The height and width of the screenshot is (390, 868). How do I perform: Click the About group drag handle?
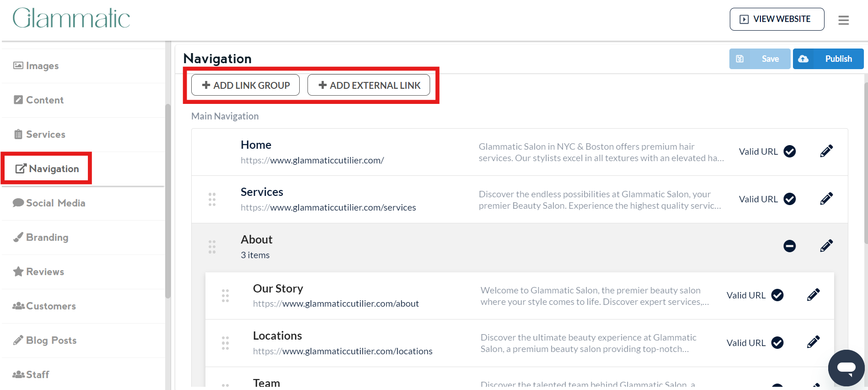point(212,247)
